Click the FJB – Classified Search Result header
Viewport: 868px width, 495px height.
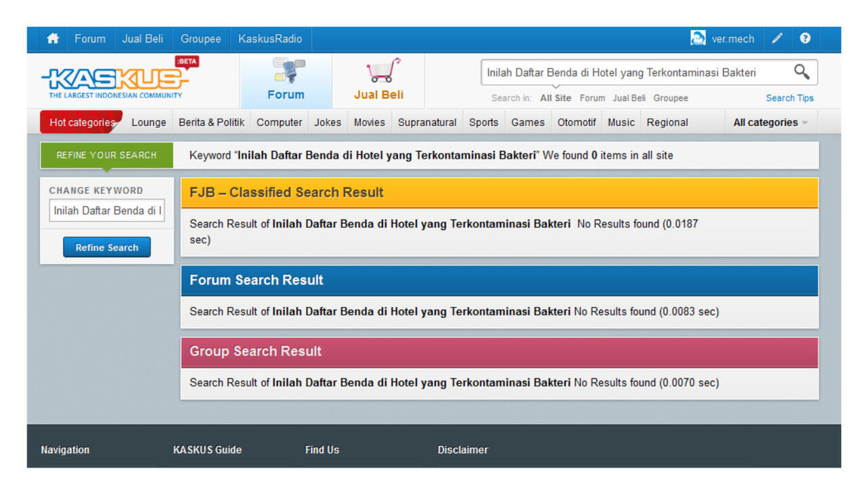(x=499, y=193)
